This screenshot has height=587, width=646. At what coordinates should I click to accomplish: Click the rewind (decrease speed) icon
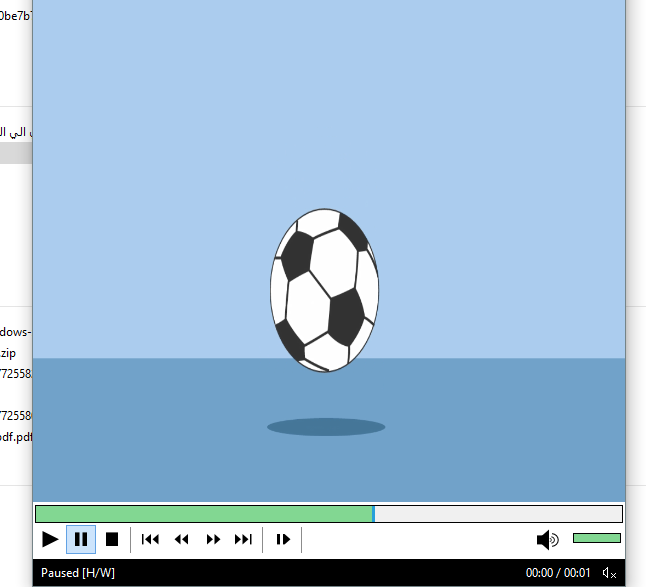point(181,540)
